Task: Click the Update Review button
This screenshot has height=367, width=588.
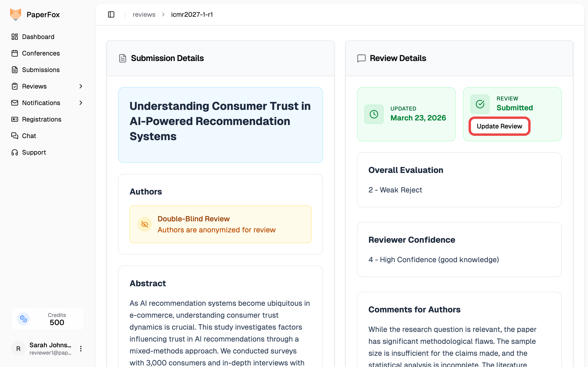Action: [x=499, y=126]
